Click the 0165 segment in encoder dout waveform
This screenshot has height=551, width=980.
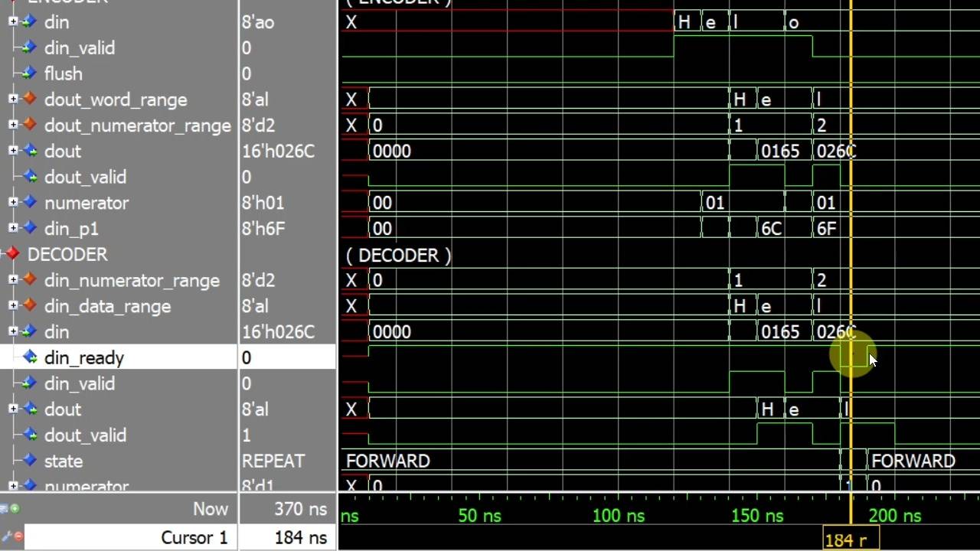780,151
